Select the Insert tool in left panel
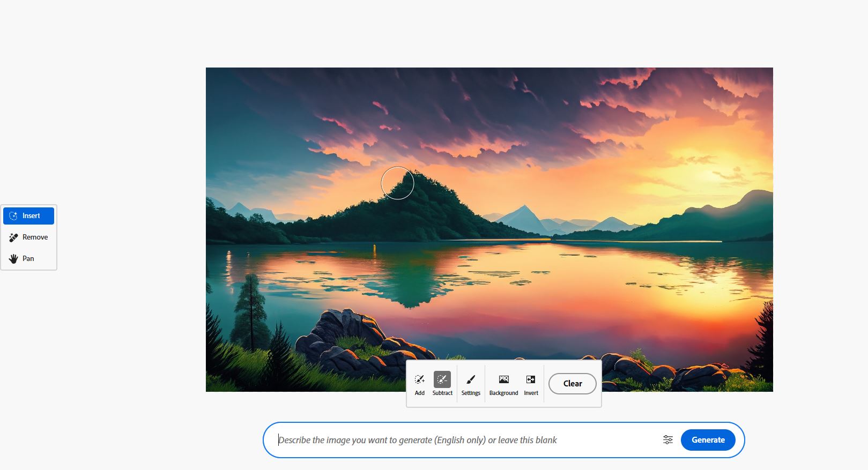868x470 pixels. [x=28, y=216]
